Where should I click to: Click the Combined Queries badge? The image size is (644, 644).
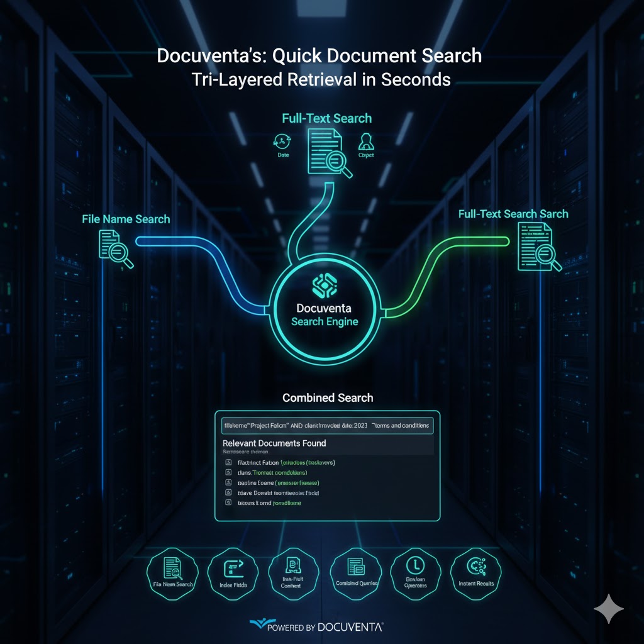(356, 570)
